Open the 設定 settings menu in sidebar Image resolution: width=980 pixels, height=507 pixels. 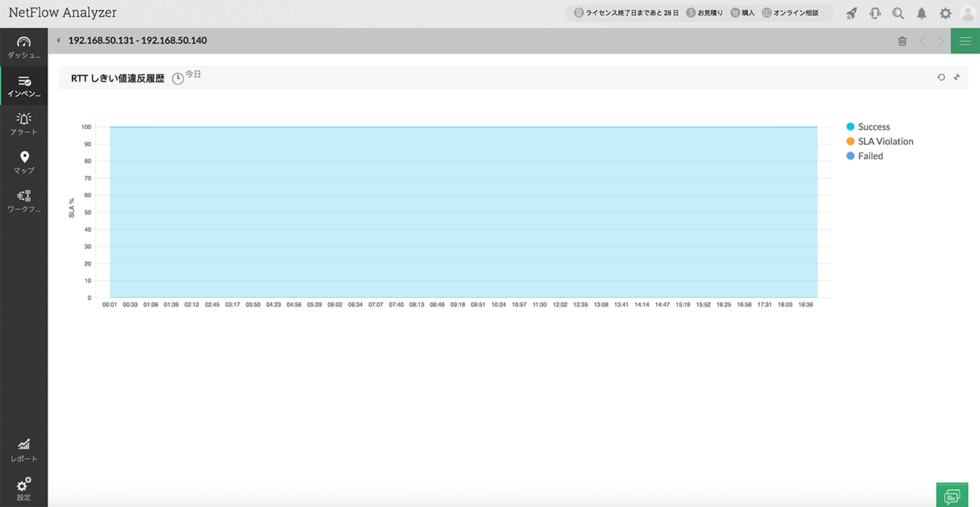click(23, 488)
